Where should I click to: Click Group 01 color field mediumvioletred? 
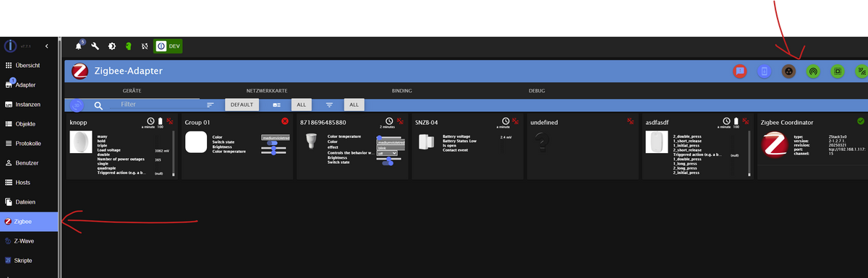pyautogui.click(x=275, y=136)
